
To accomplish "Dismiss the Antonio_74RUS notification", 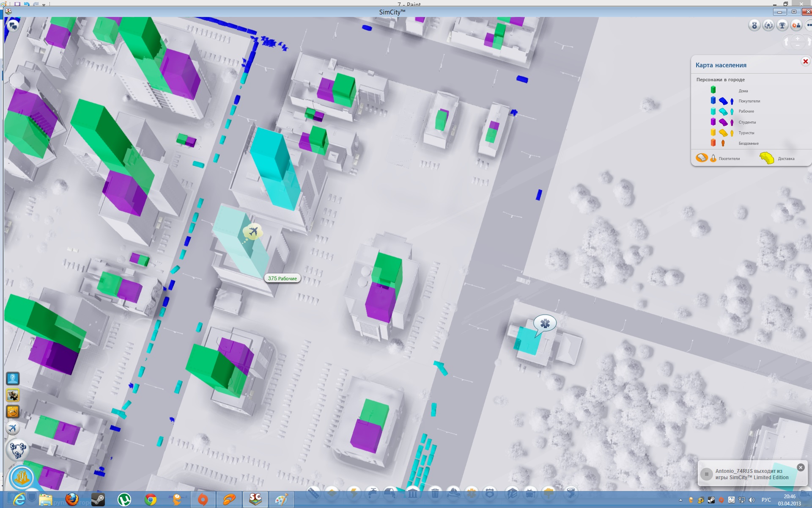I will tap(801, 467).
